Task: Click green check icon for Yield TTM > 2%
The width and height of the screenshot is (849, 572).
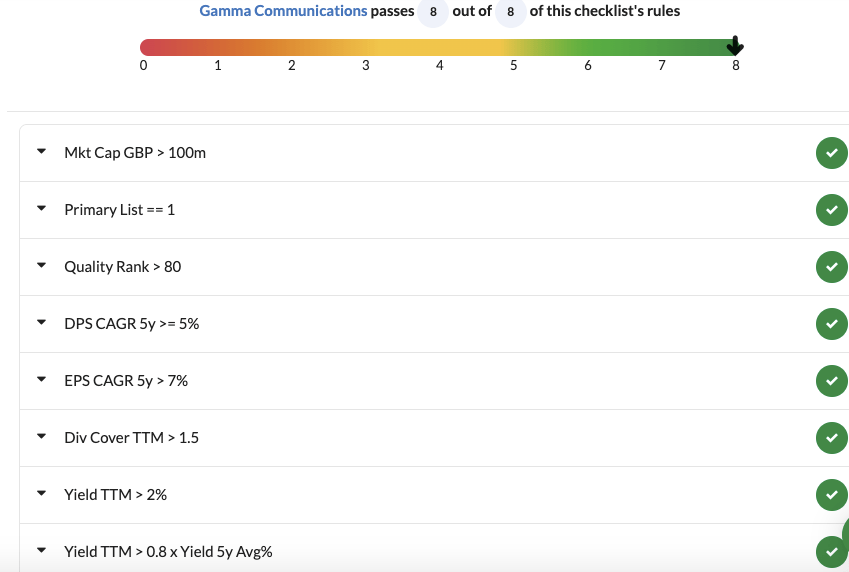Action: click(x=831, y=495)
